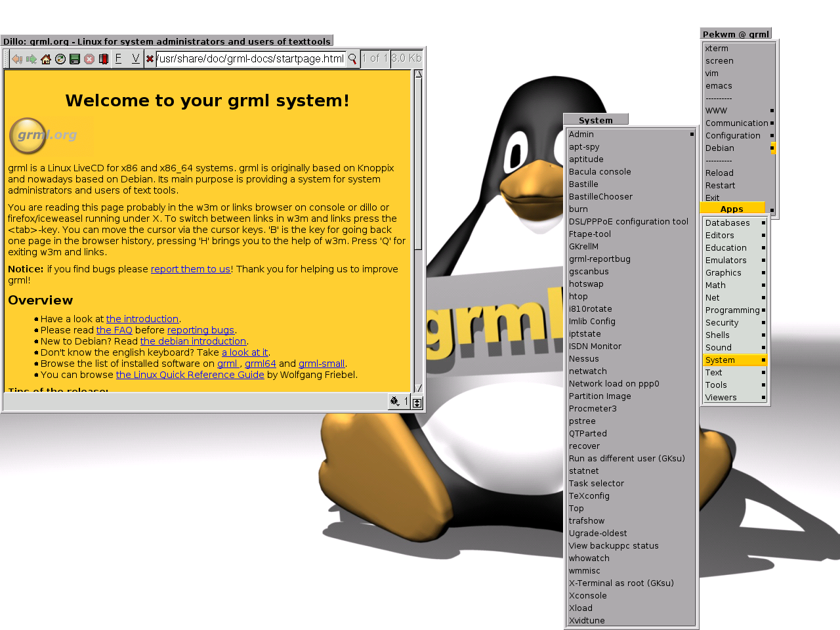Expand the Configuration submenu
This screenshot has width=840, height=630.
click(x=739, y=136)
